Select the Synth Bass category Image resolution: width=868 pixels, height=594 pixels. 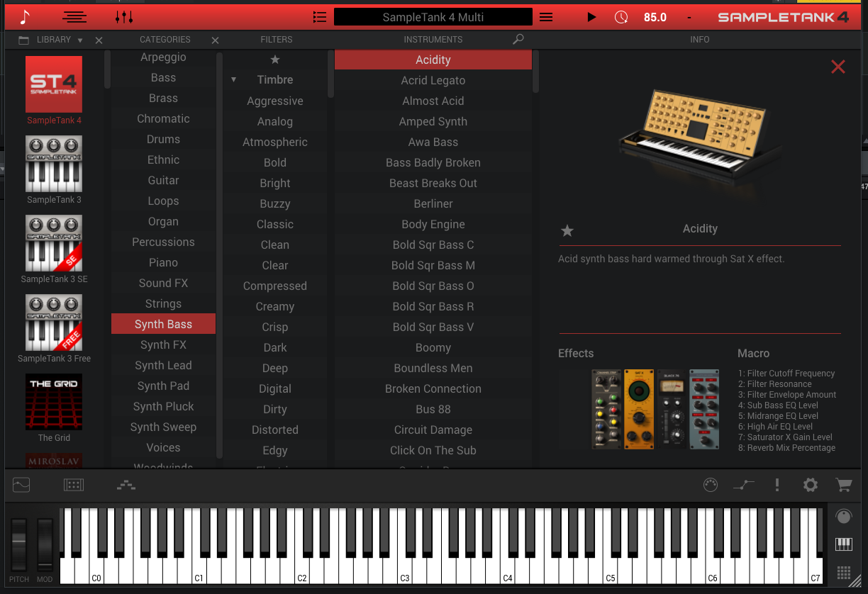click(x=163, y=324)
